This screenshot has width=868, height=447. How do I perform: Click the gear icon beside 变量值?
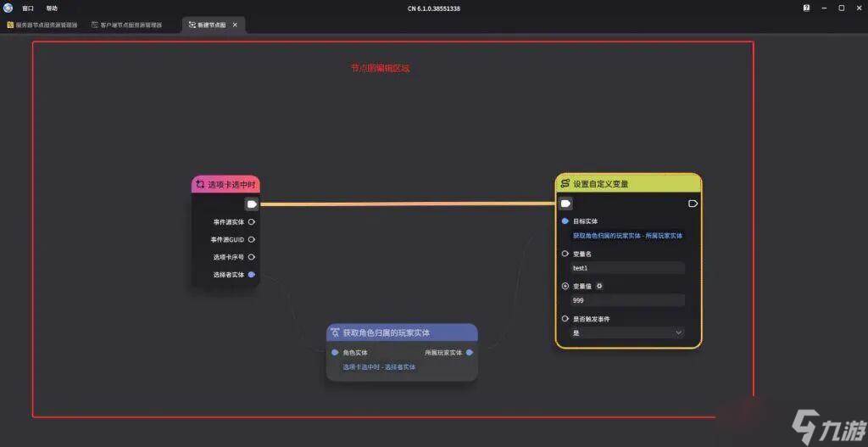tap(599, 286)
